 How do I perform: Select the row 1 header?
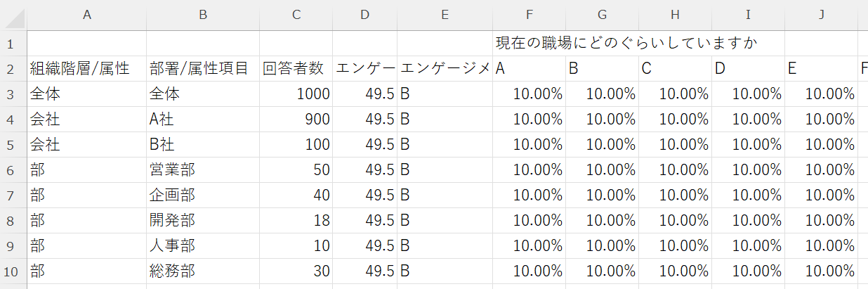[x=13, y=44]
